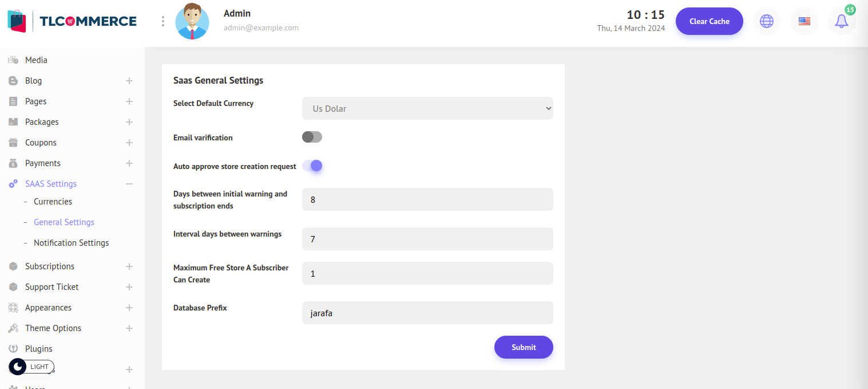868x389 pixels.
Task: Click the Theme Options brush icon
Action: click(x=13, y=328)
